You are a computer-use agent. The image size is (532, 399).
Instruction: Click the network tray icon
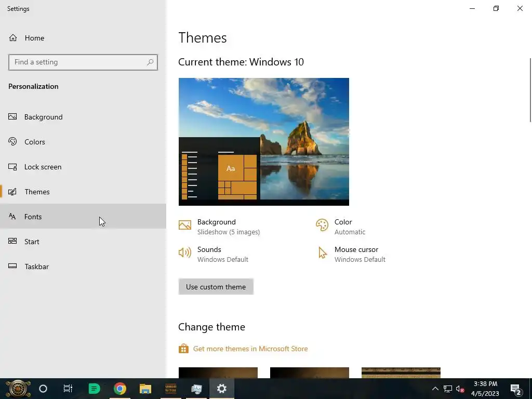coord(447,389)
